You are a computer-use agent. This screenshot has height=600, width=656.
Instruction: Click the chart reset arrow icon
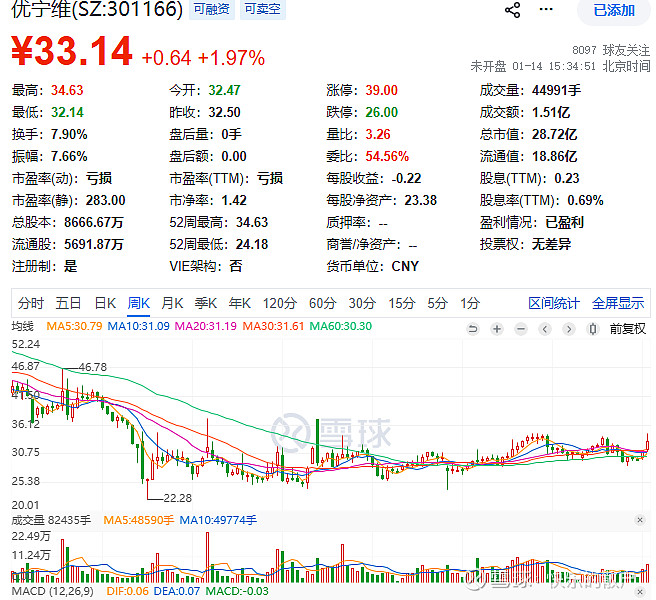(x=473, y=329)
